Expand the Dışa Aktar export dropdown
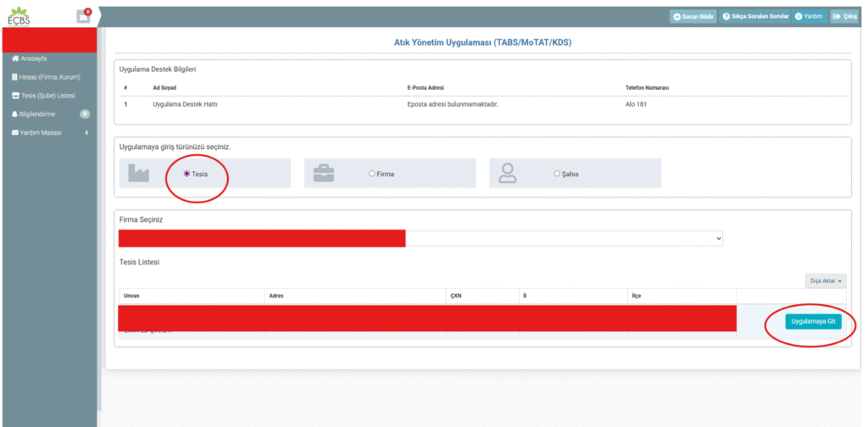Screen dimensions: 868x427 (x=826, y=280)
